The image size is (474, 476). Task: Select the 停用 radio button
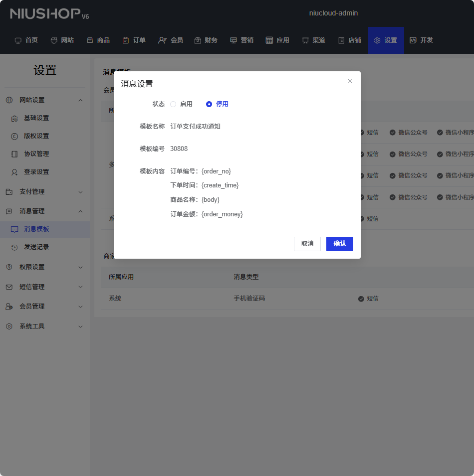tap(209, 104)
